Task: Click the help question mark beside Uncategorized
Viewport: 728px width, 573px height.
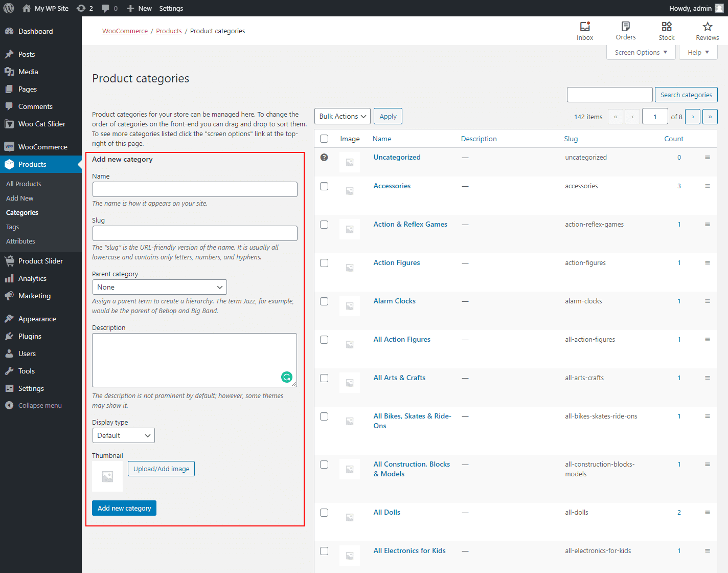Action: click(x=324, y=158)
